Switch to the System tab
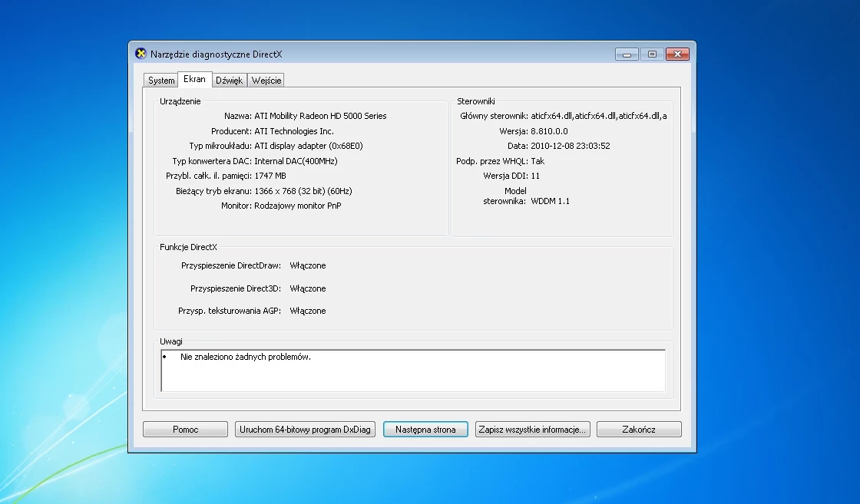The height and width of the screenshot is (504, 860). (160, 80)
